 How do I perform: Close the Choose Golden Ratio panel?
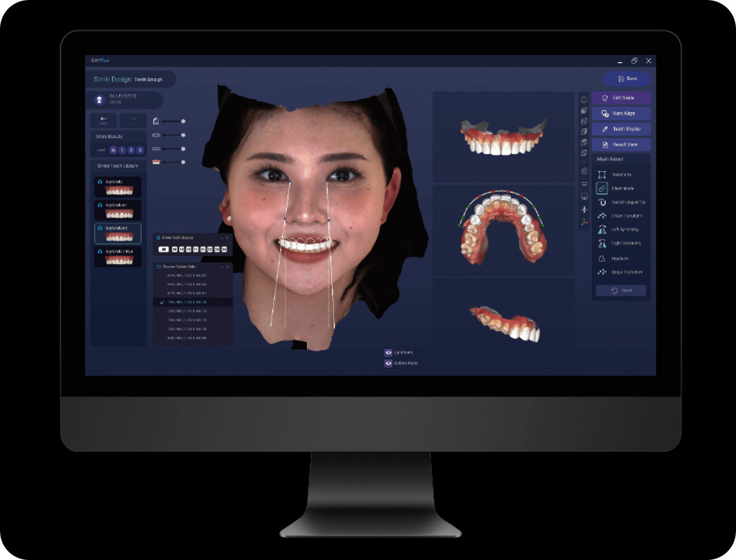[x=227, y=267]
